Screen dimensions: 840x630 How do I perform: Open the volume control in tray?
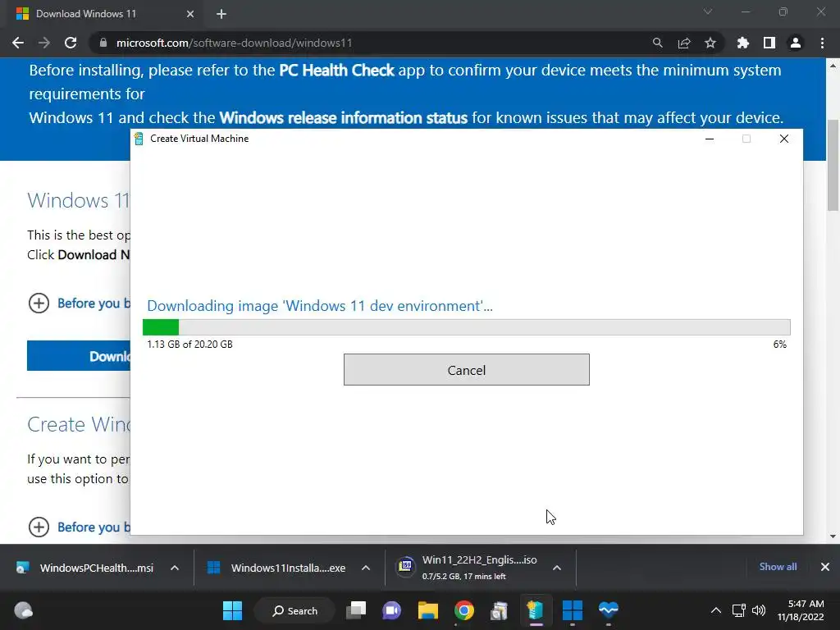coord(759,610)
